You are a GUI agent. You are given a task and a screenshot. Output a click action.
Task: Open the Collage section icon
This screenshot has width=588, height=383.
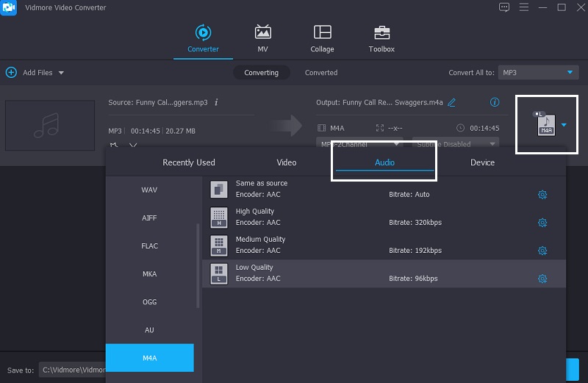pos(322,32)
